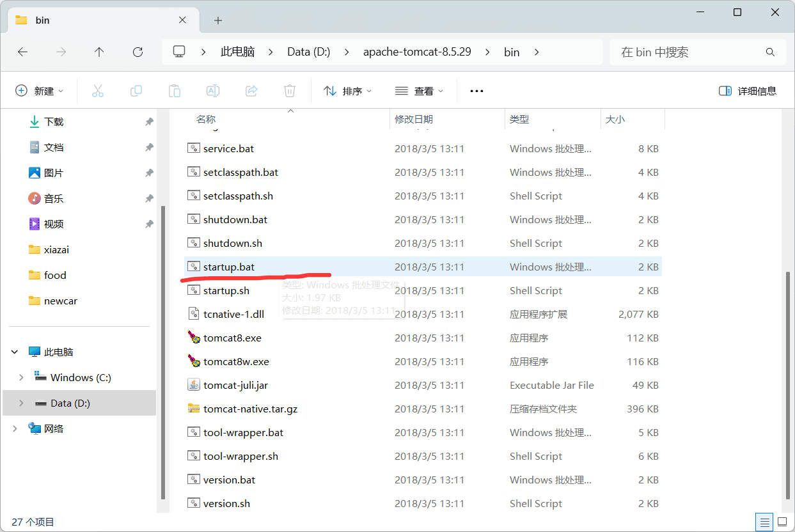Select the tcnative-1.dll file icon
The image size is (795, 532).
pyautogui.click(x=194, y=314)
